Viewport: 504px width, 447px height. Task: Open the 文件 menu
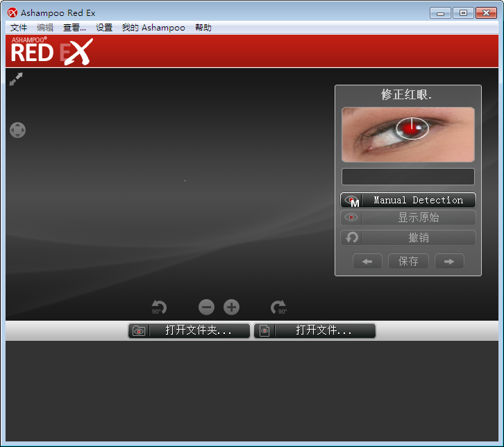point(19,28)
